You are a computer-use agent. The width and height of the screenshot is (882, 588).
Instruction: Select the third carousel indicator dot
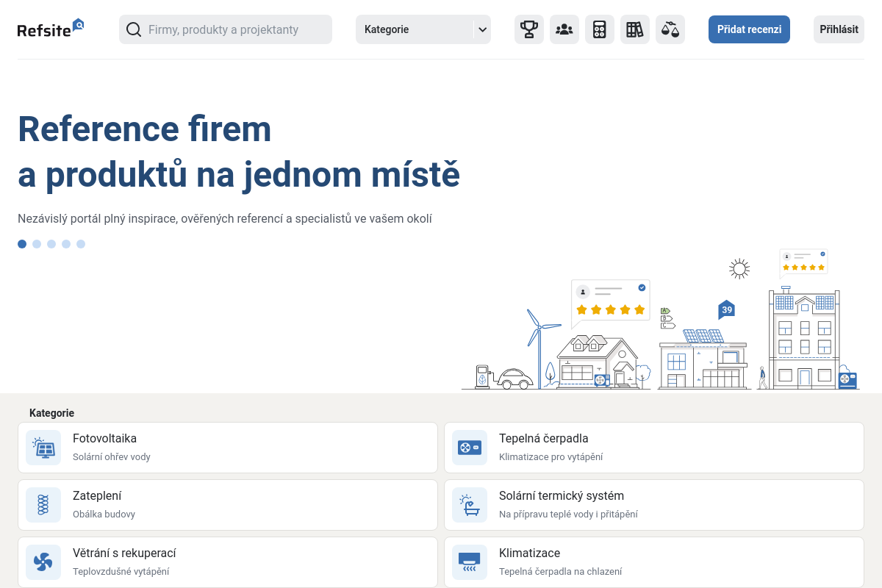click(x=51, y=244)
